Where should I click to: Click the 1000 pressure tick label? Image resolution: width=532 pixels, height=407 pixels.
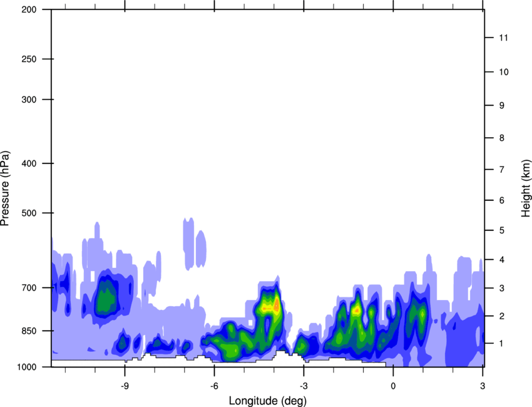pyautogui.click(x=27, y=367)
